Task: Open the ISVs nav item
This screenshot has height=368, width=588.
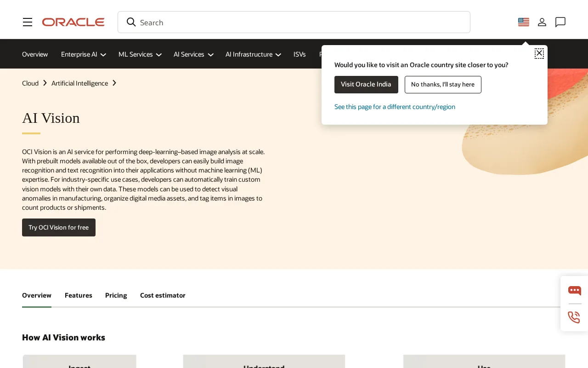Action: point(300,54)
